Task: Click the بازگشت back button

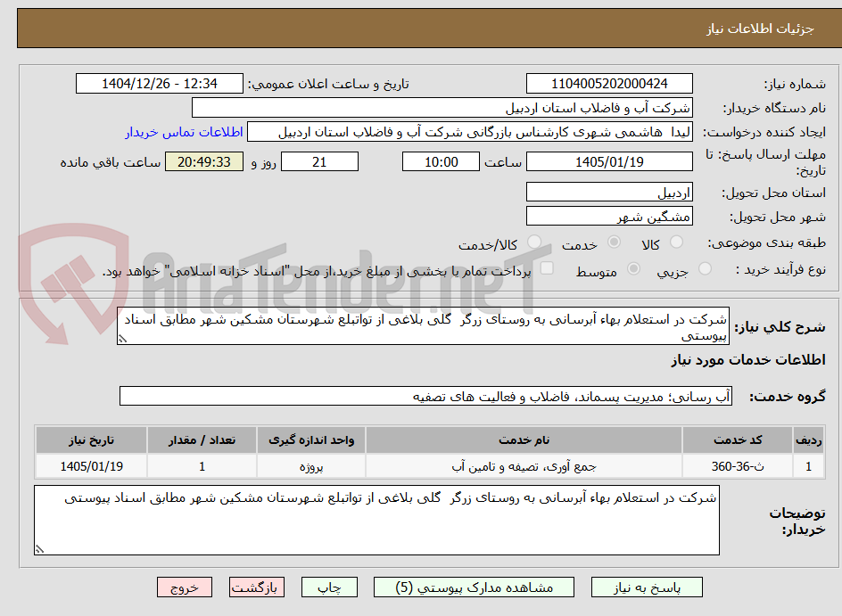Action: pos(256,587)
